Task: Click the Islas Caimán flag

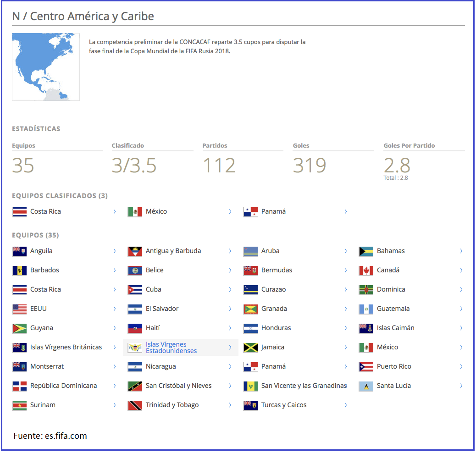Action: 366,328
